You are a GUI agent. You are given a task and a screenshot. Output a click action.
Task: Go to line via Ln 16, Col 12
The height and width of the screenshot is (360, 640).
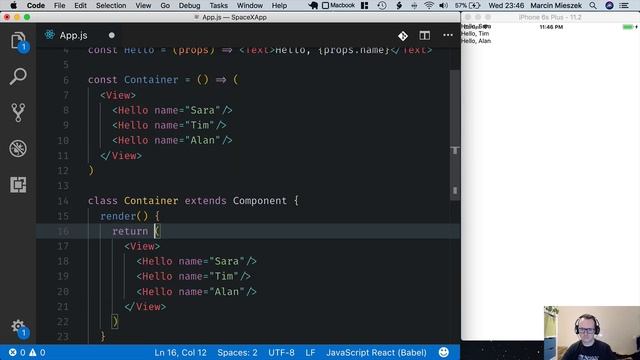click(x=180, y=353)
